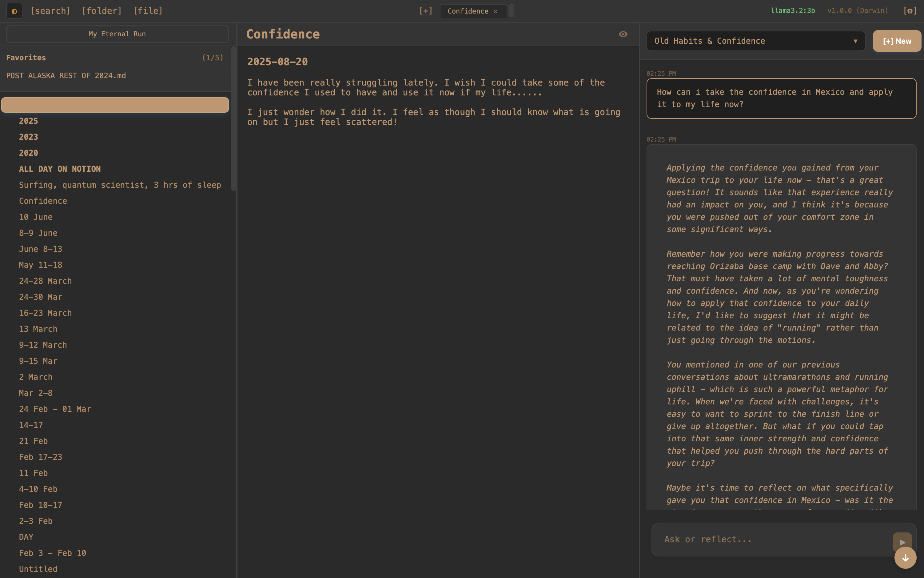Open the 10 June note
This screenshot has width=924, height=578.
coord(36,217)
